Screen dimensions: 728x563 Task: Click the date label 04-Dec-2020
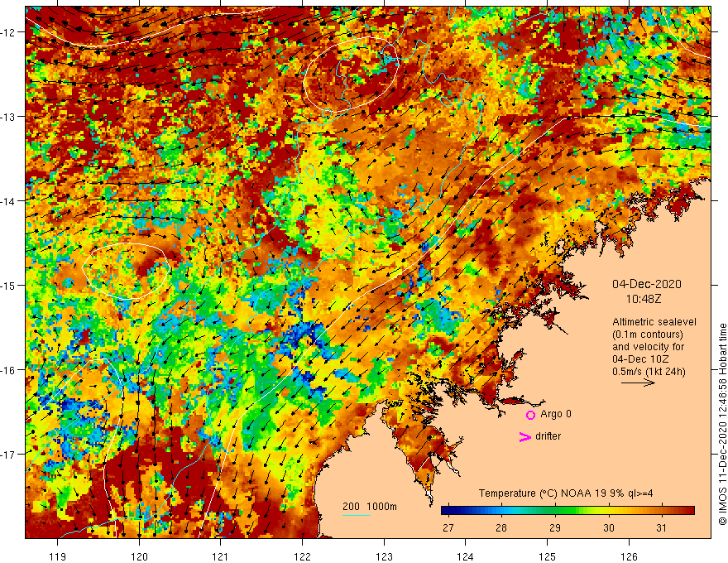pyautogui.click(x=646, y=284)
